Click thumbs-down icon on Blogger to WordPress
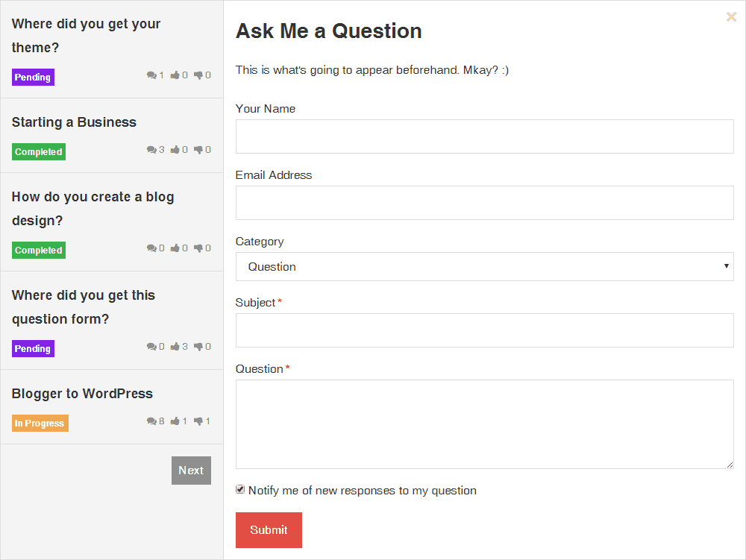Image resolution: width=746 pixels, height=560 pixels. pyautogui.click(x=198, y=421)
